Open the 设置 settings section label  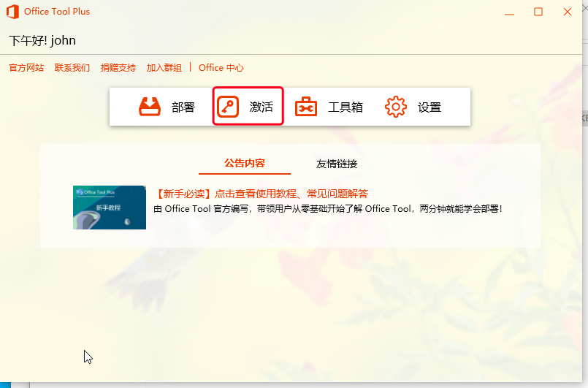coord(429,107)
